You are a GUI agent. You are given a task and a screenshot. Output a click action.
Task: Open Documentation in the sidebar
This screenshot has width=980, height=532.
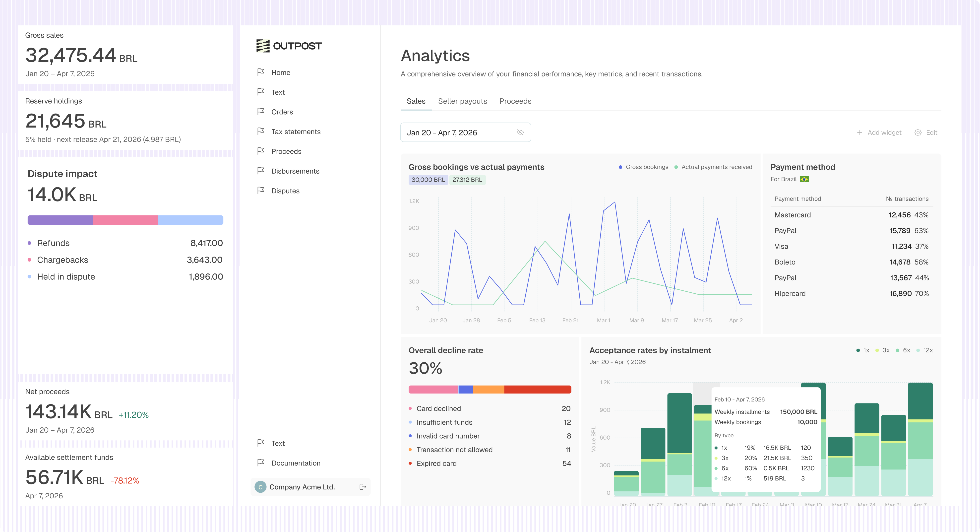296,463
